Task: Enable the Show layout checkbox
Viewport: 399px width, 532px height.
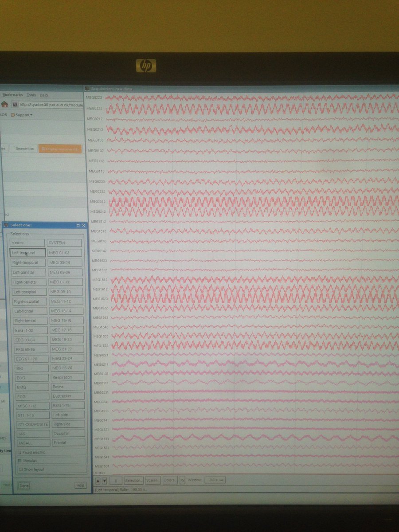Action: [20, 469]
